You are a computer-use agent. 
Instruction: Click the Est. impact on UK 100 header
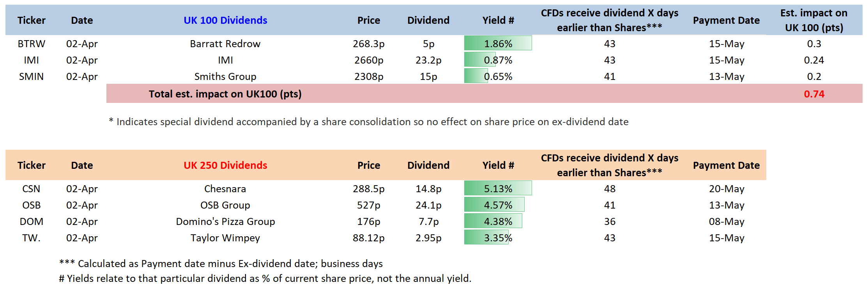point(814,20)
